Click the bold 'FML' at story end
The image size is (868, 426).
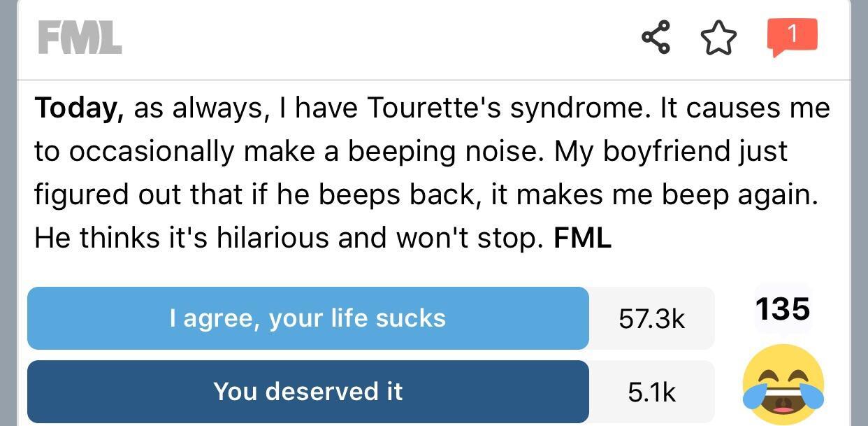coord(581,238)
